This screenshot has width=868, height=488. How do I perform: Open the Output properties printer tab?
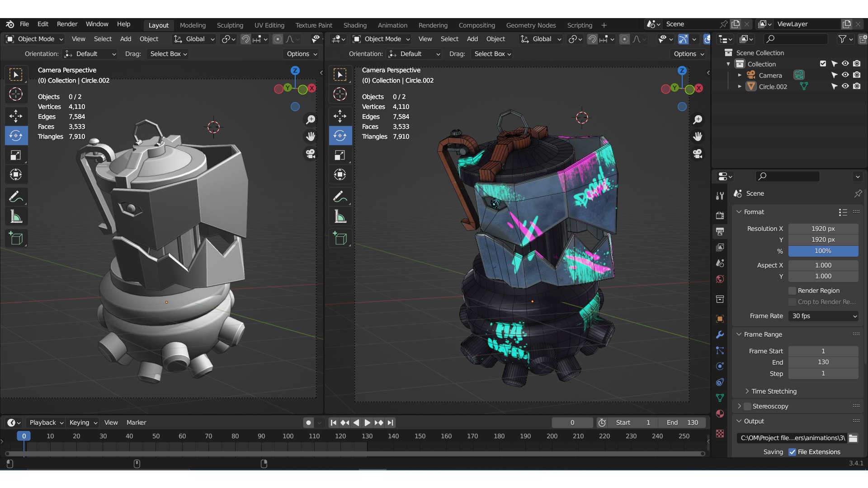[720, 231]
